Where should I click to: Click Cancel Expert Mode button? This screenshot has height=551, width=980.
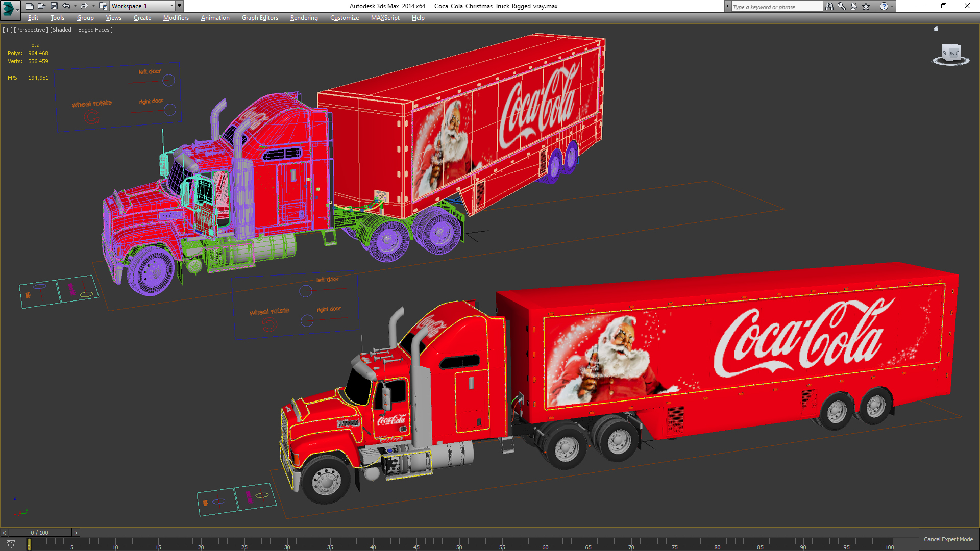point(948,539)
